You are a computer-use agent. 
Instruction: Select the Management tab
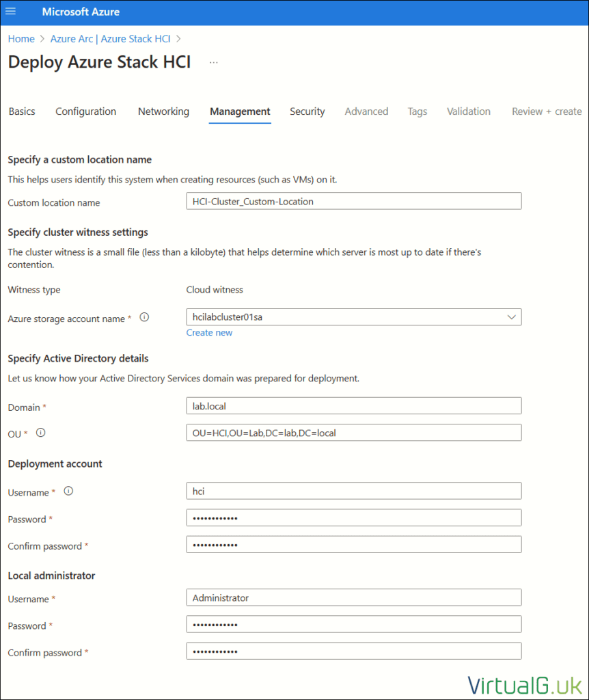click(240, 111)
